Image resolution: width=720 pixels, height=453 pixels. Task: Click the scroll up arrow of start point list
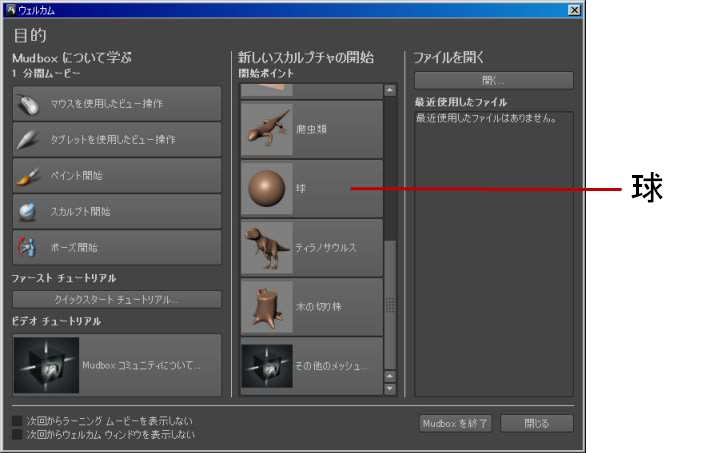click(x=390, y=90)
